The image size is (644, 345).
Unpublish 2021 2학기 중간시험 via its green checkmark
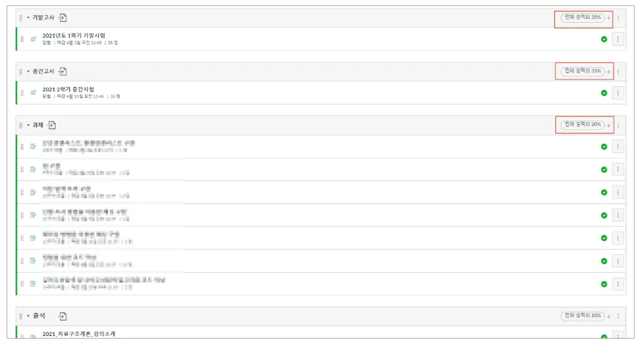(x=604, y=93)
